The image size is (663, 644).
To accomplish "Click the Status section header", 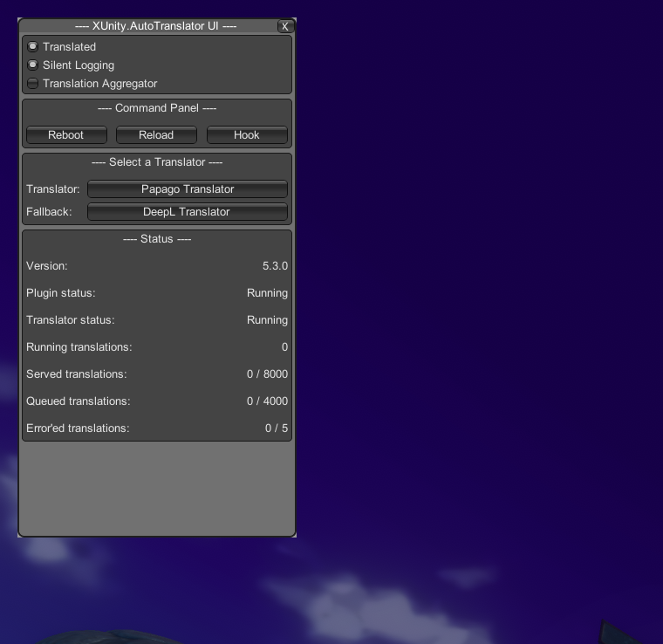I will [157, 239].
